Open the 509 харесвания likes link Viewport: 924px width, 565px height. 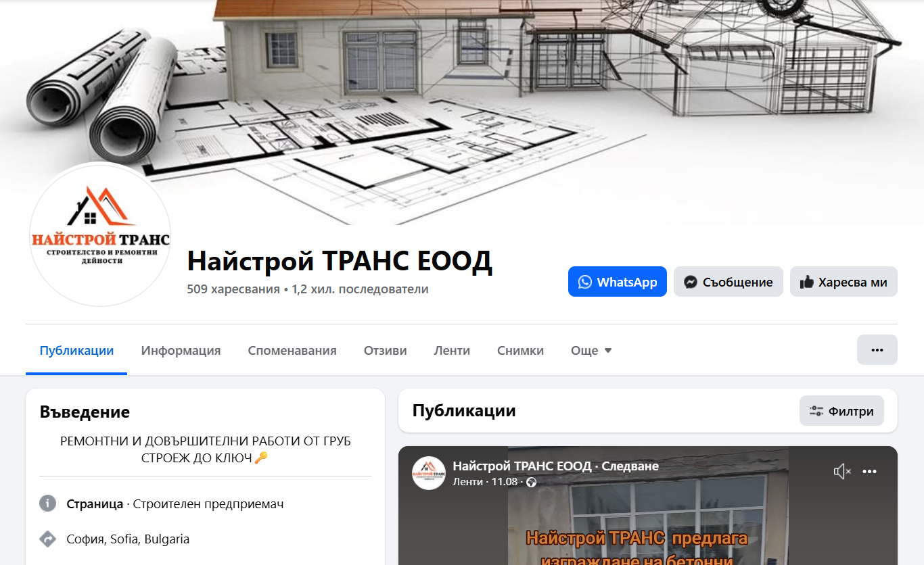pos(233,289)
